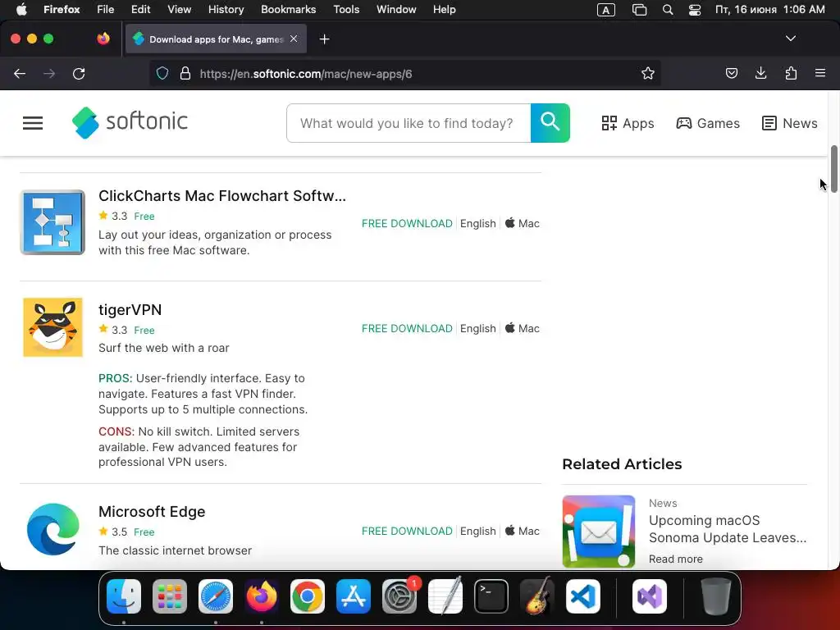Close the 'Download apps for Mac' tab
The height and width of the screenshot is (630, 840).
pos(294,39)
